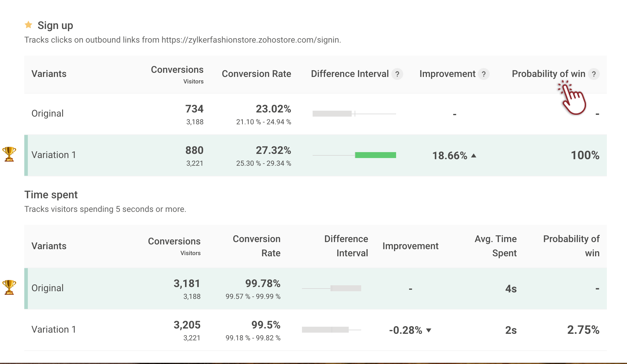Click Original's gray interval bar in Sign up

pyautogui.click(x=332, y=114)
